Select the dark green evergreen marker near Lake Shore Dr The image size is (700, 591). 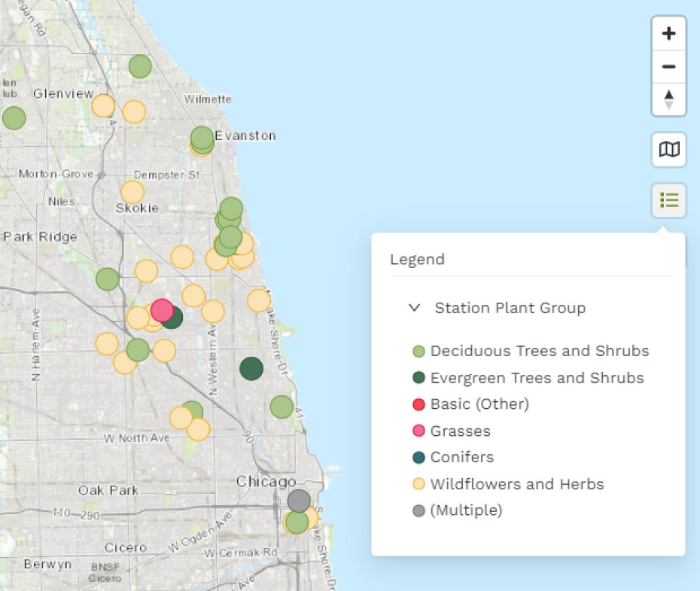251,369
